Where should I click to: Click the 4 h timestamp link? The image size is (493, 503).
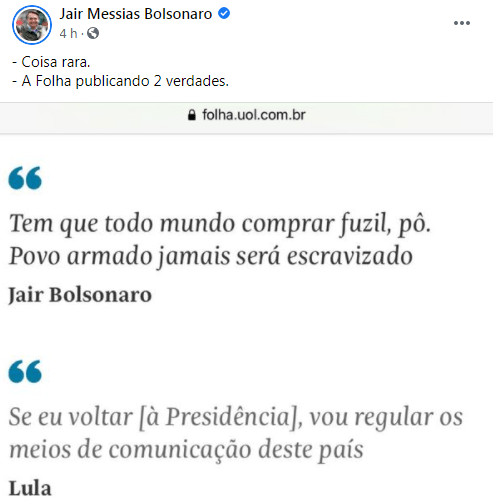point(68,33)
